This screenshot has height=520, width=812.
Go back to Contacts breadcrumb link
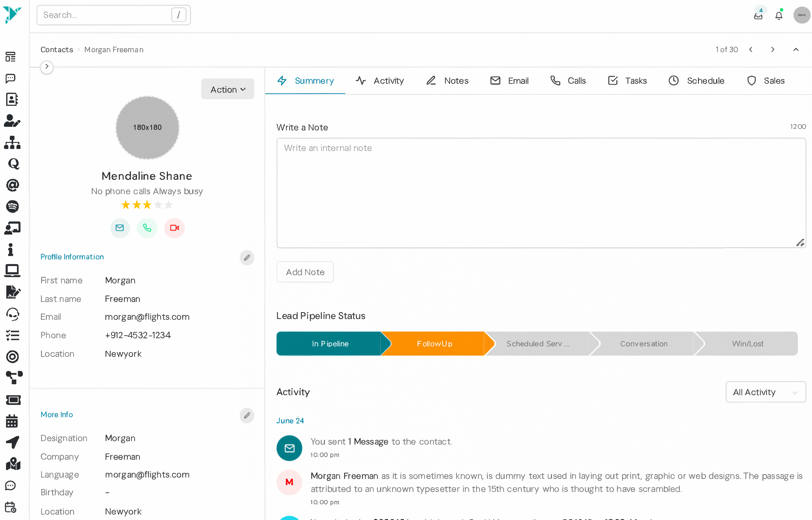click(x=57, y=50)
